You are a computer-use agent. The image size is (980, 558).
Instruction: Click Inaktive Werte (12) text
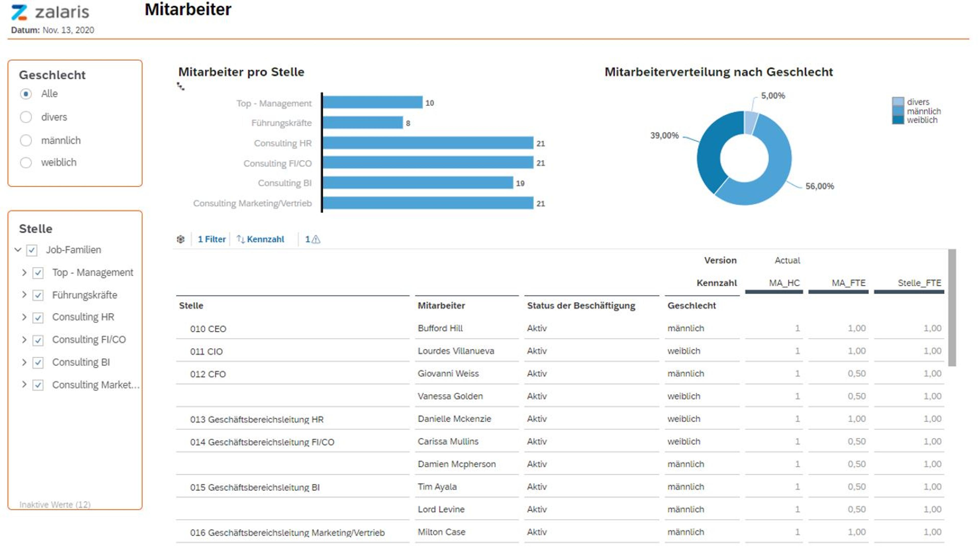click(x=55, y=504)
